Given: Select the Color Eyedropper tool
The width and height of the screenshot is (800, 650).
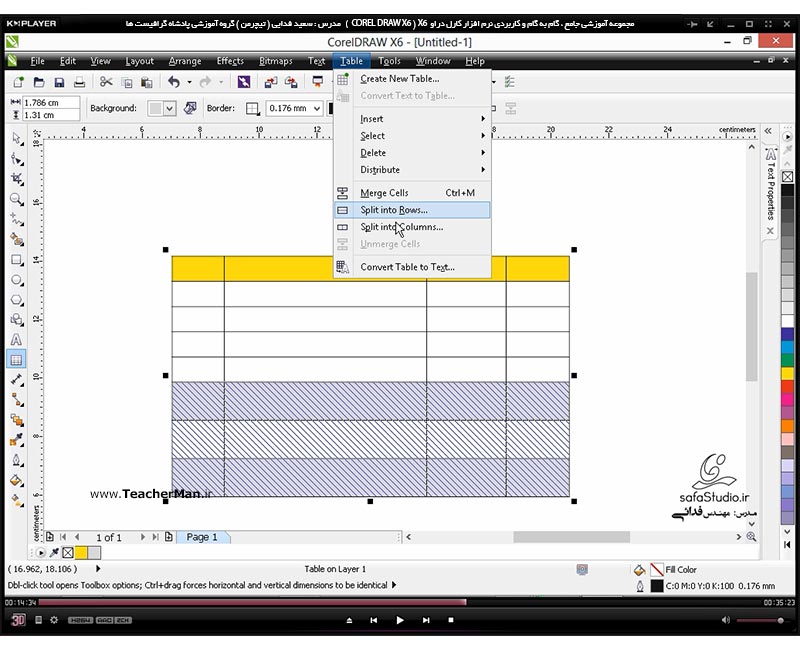Looking at the screenshot, I should click(x=17, y=440).
